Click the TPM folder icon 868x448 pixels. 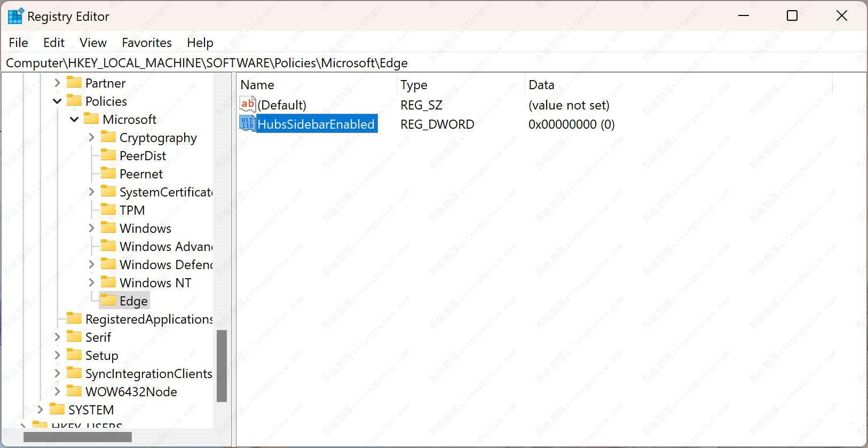[108, 210]
